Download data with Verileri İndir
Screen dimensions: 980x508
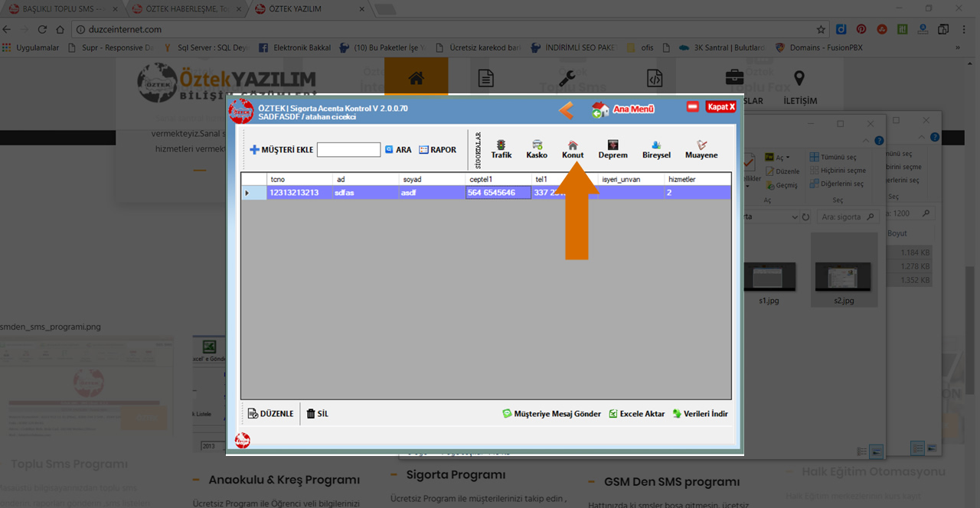click(x=700, y=414)
